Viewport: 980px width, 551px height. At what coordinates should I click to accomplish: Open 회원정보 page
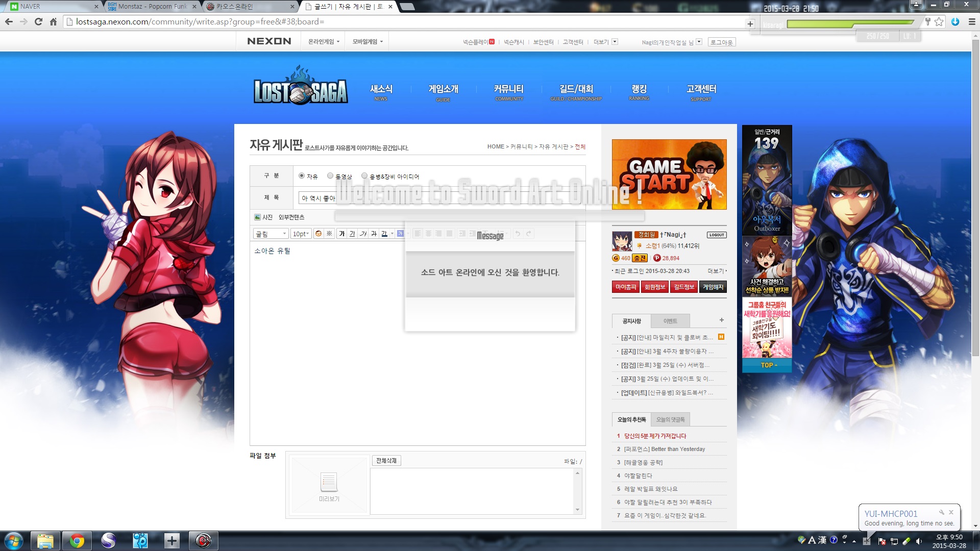pyautogui.click(x=655, y=287)
